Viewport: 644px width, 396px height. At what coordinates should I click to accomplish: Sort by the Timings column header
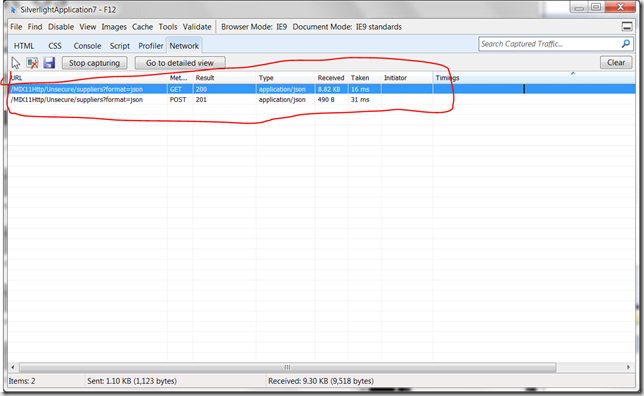click(534, 78)
